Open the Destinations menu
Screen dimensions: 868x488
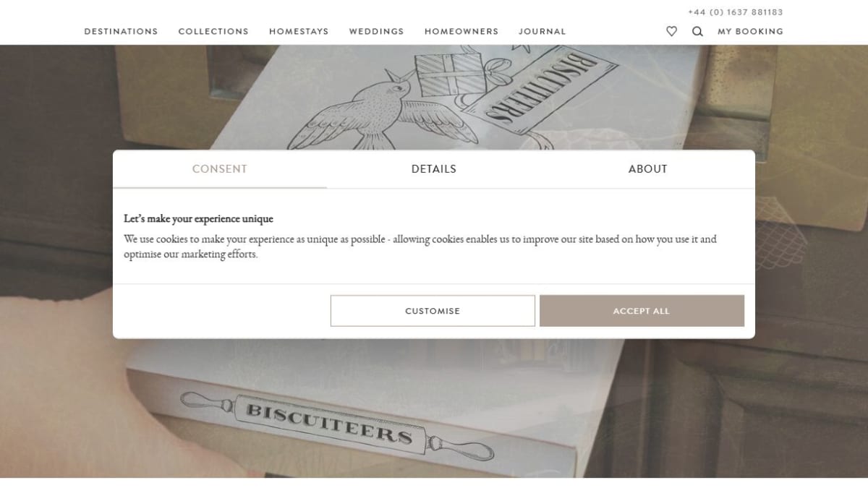121,32
